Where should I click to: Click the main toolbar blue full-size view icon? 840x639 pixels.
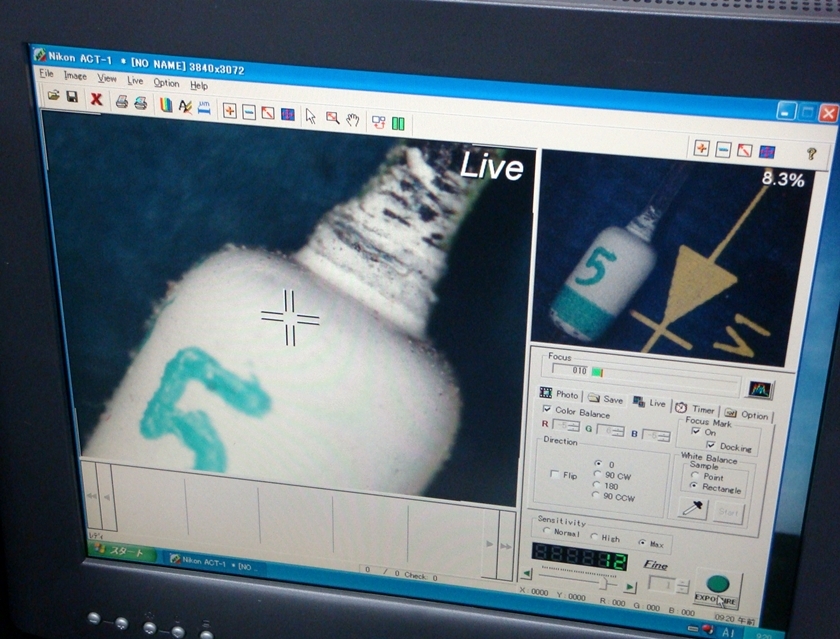288,114
